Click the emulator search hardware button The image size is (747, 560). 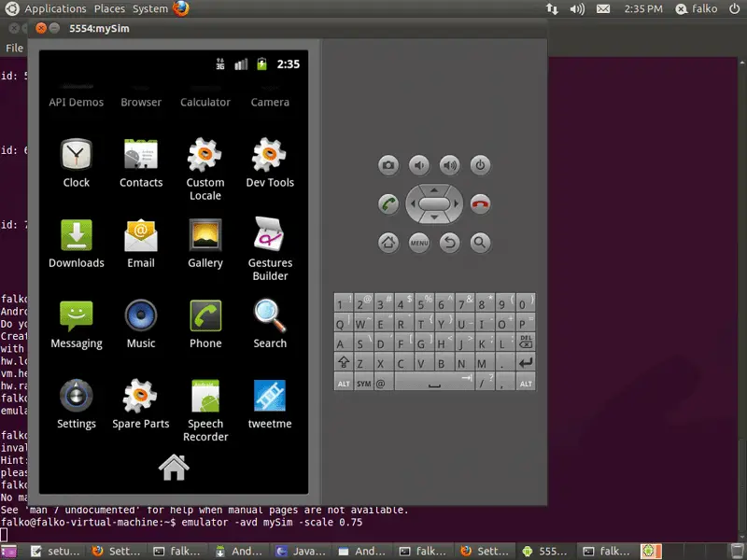click(x=480, y=243)
